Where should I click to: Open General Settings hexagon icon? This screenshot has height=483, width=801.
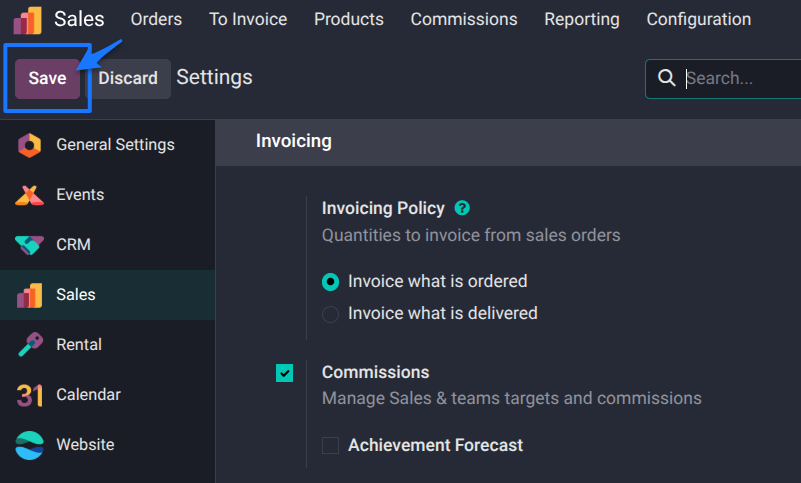pos(29,145)
